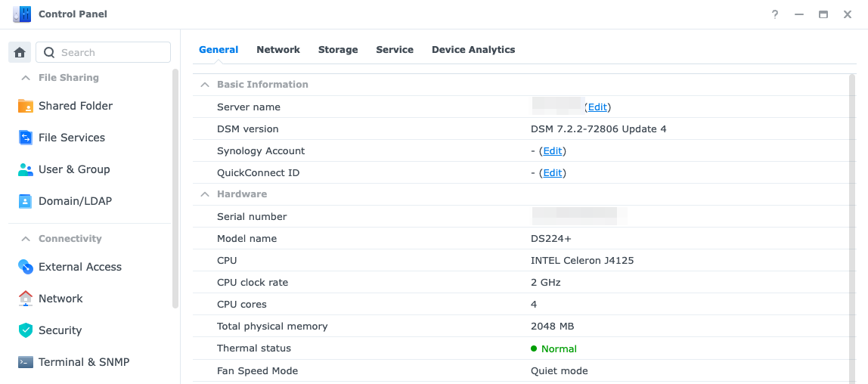Image resolution: width=868 pixels, height=384 pixels.
Task: Go to Control Panel home via house icon
Action: coord(20,53)
